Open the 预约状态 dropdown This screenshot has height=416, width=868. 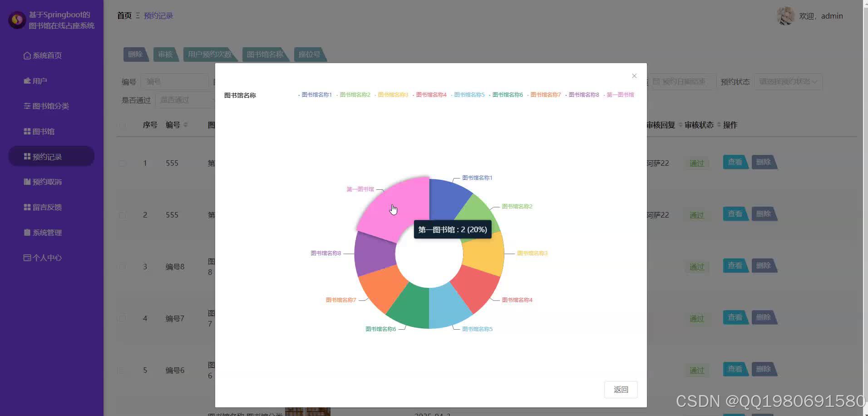pyautogui.click(x=788, y=82)
